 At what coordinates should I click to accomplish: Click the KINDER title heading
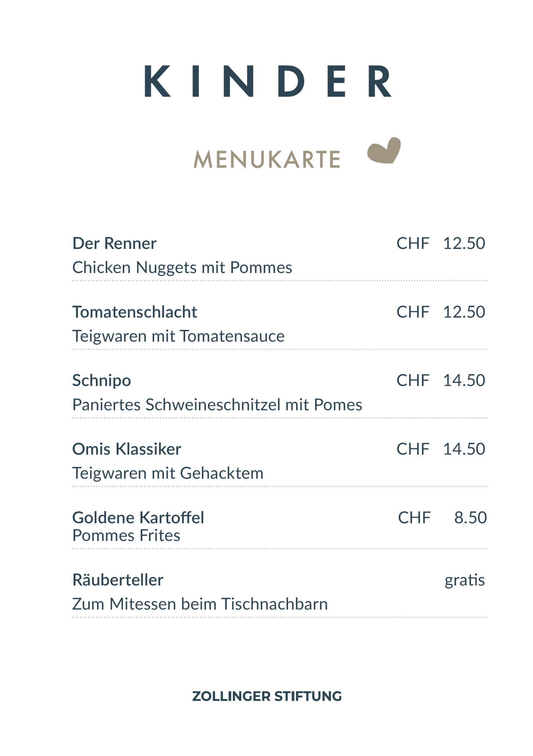267,81
